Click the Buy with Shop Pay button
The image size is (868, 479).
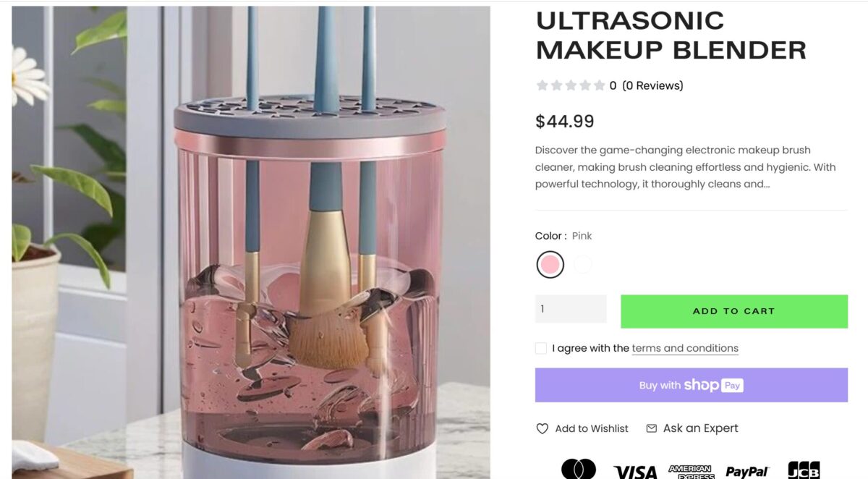tap(691, 384)
